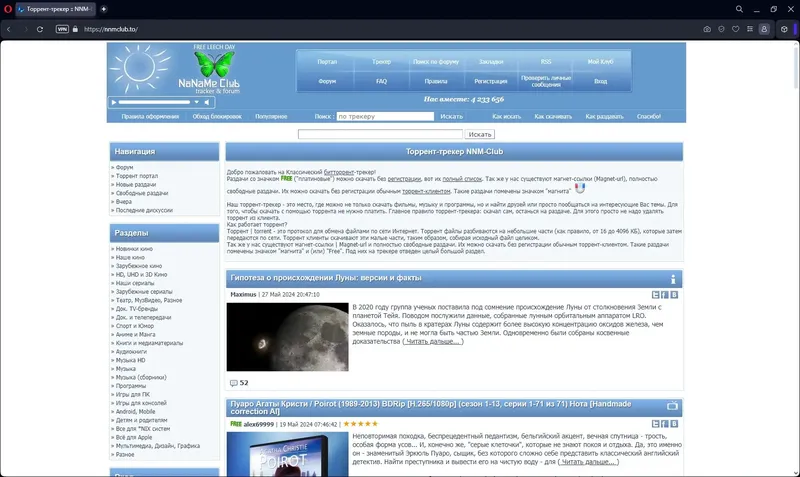Open the RSS menu item

[x=546, y=62]
